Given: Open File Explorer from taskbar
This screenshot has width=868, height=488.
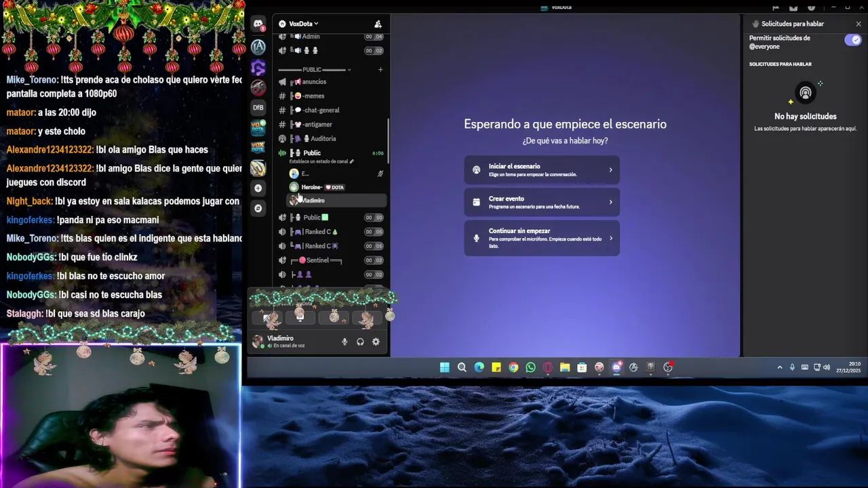Looking at the screenshot, I should (565, 367).
